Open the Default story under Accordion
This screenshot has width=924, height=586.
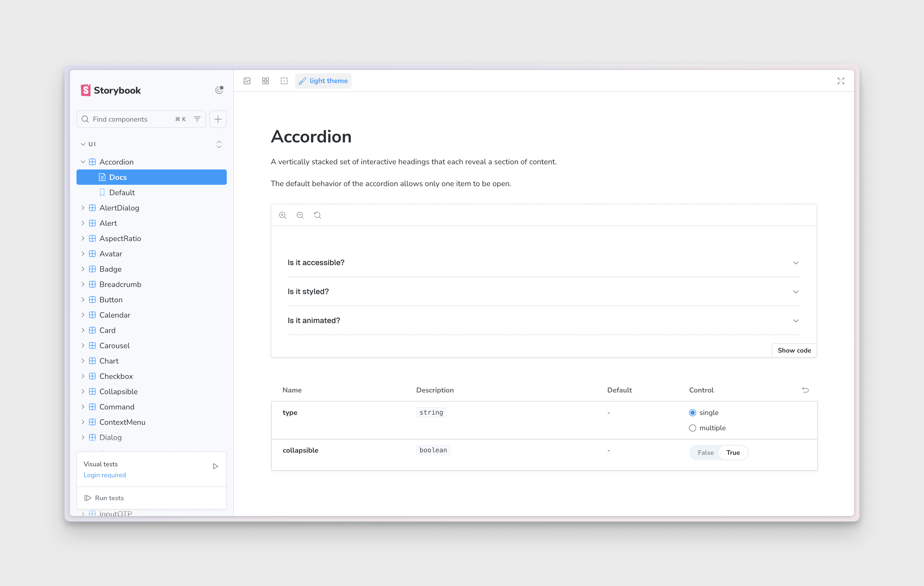point(122,193)
